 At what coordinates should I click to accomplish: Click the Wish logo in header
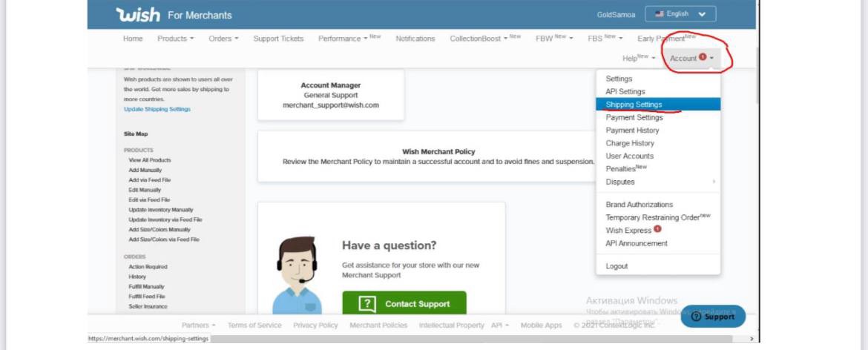(139, 15)
